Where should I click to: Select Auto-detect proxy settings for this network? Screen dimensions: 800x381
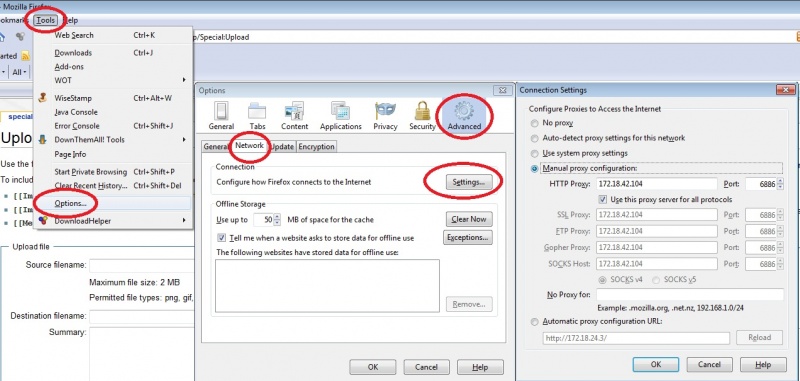534,138
